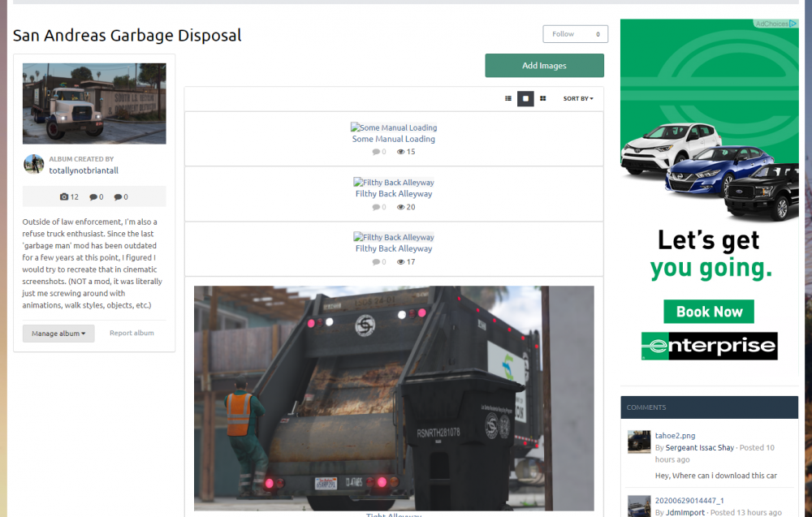Click the broken Some Manual Loading image
This screenshot has width=812, height=517.
click(x=394, y=127)
